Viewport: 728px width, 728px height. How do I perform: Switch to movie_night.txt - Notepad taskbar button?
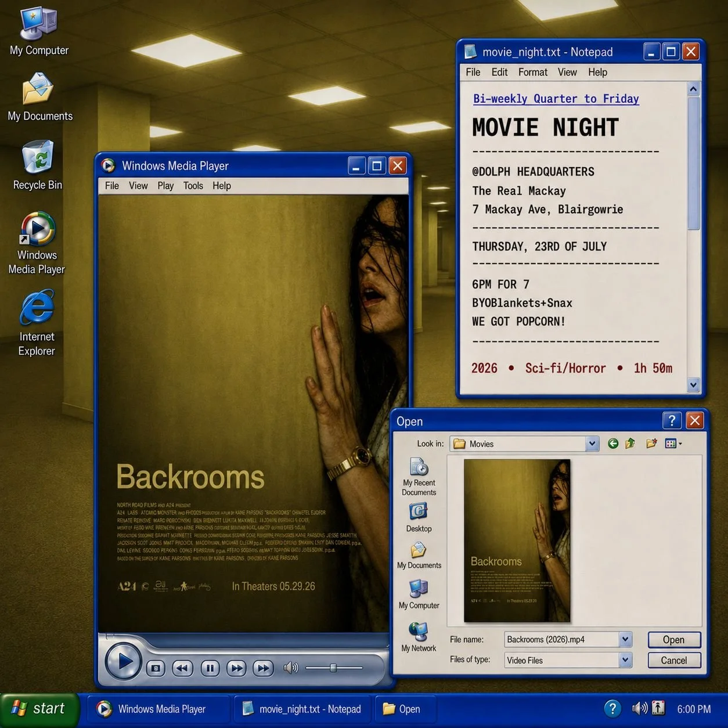[302, 709]
